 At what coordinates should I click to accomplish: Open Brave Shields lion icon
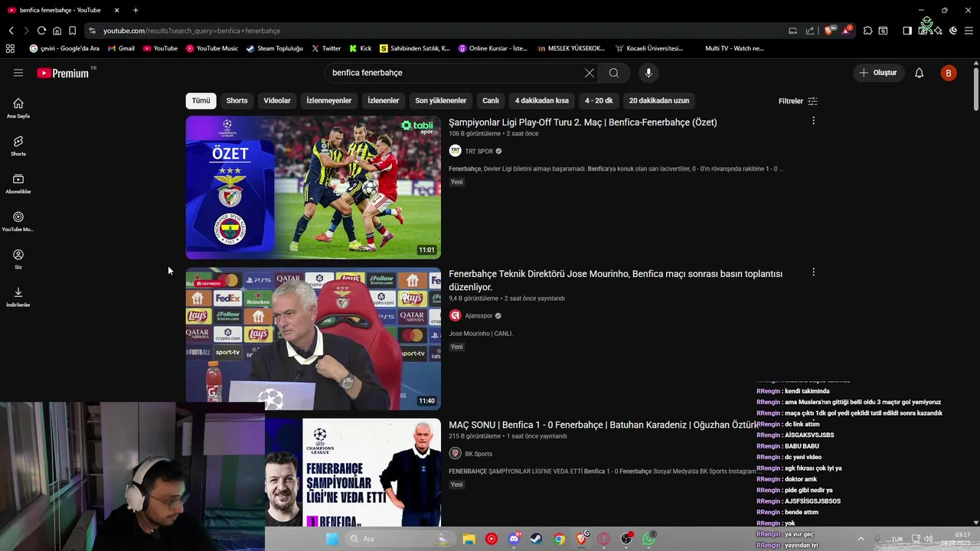coord(829,31)
